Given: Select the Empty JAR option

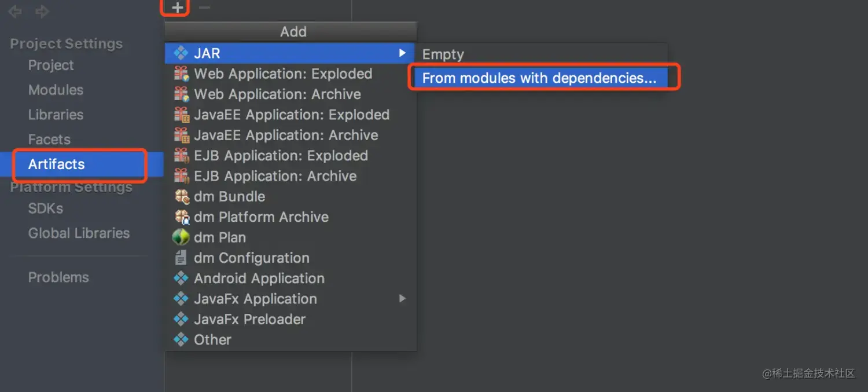Looking at the screenshot, I should (x=443, y=54).
